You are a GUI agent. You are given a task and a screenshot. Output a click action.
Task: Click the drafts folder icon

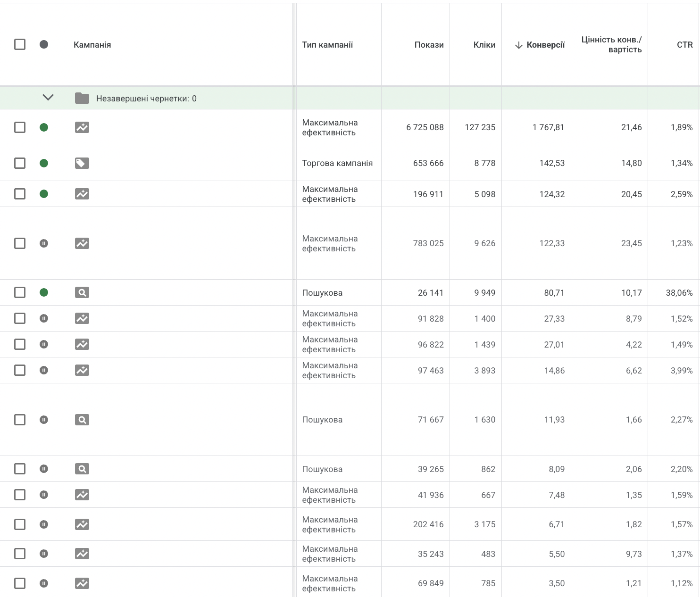coord(82,98)
